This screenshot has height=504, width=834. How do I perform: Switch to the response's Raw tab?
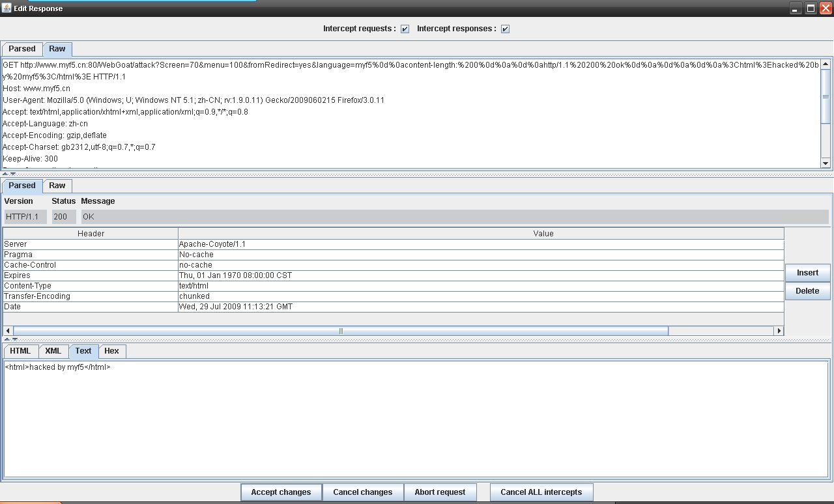(x=57, y=186)
